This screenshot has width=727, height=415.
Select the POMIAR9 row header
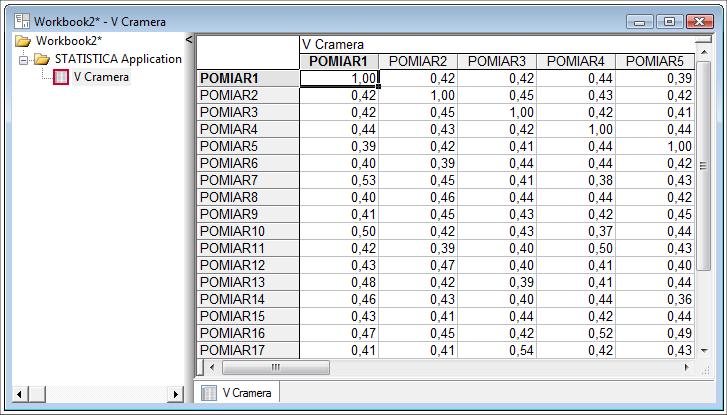248,214
